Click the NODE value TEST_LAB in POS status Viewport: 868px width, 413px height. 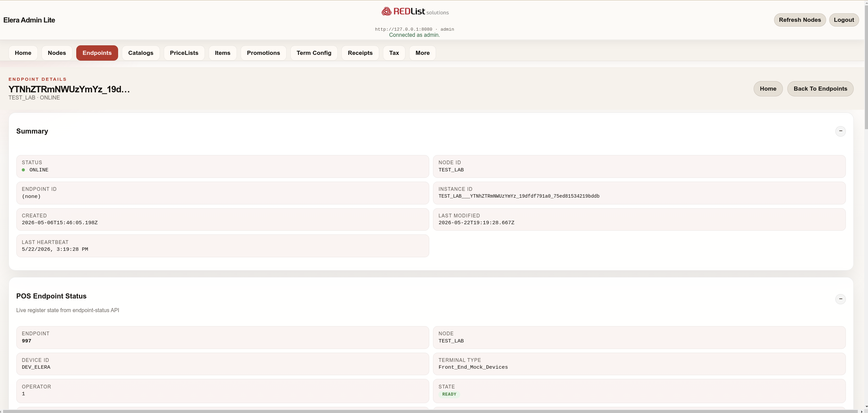coord(451,341)
